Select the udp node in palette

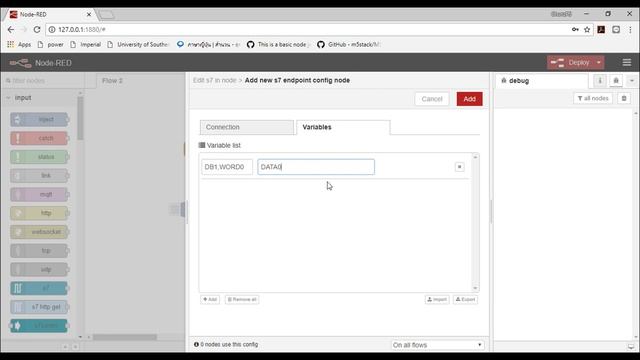(x=39, y=269)
